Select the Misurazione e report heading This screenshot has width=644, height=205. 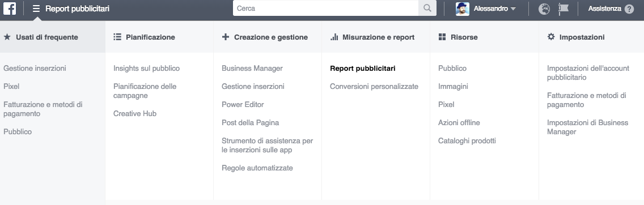[x=378, y=37]
